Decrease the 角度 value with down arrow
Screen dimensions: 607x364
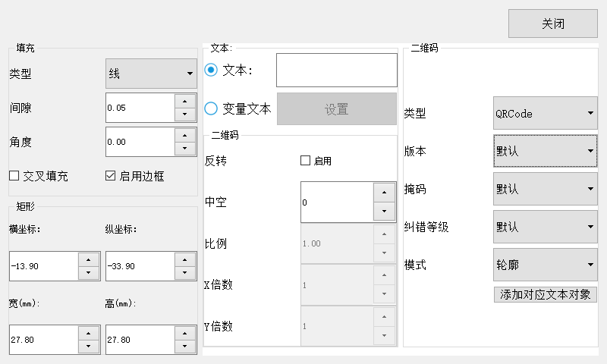tap(184, 149)
